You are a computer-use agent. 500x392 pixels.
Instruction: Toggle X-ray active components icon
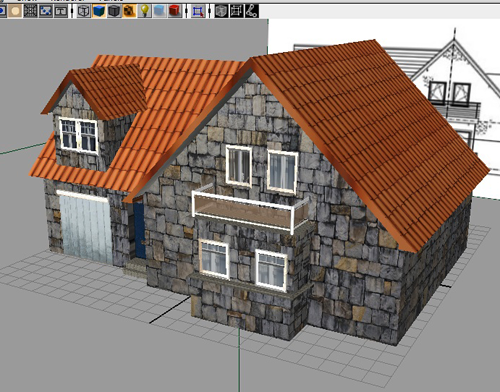[236, 11]
